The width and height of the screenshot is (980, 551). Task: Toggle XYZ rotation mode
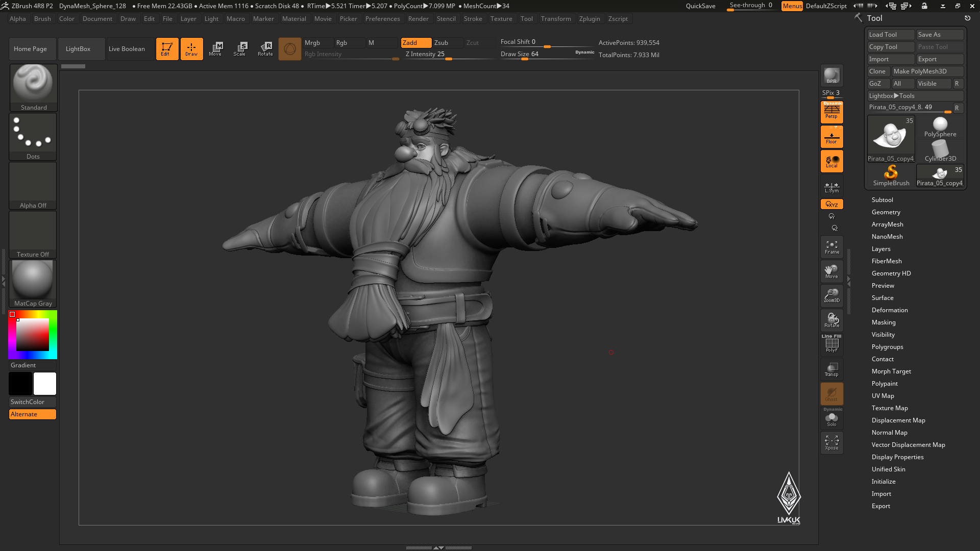[831, 204]
